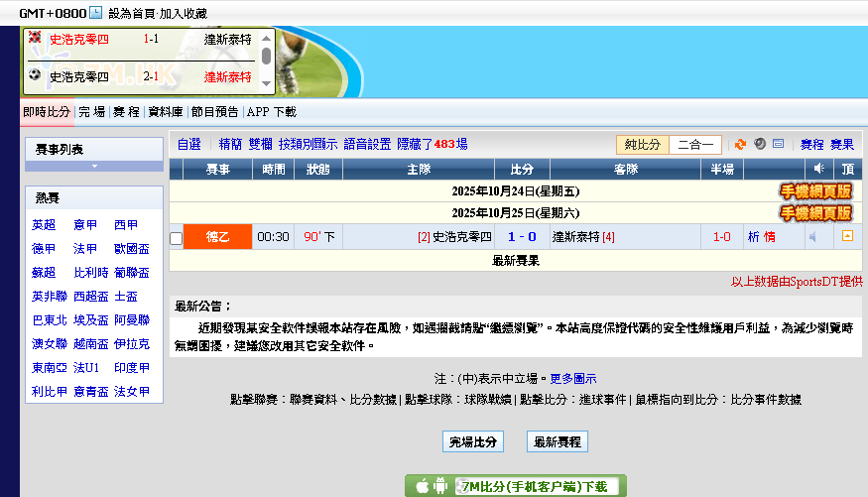Open the 完場 tab

pyautogui.click(x=92, y=112)
